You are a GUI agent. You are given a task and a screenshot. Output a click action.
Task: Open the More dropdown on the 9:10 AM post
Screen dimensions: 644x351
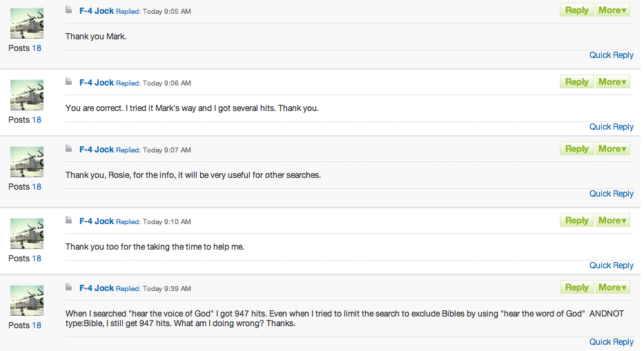tap(612, 221)
